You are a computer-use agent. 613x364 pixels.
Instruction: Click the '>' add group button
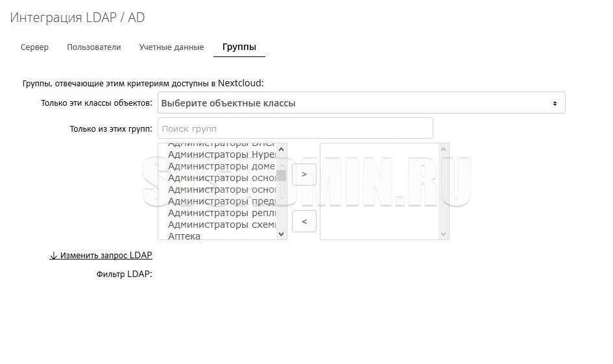(304, 175)
